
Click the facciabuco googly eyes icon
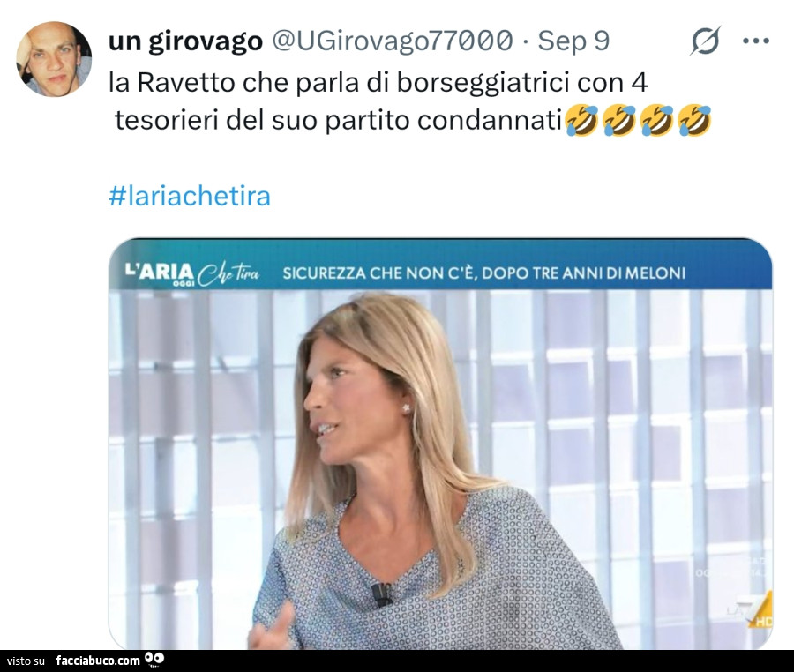point(154,659)
